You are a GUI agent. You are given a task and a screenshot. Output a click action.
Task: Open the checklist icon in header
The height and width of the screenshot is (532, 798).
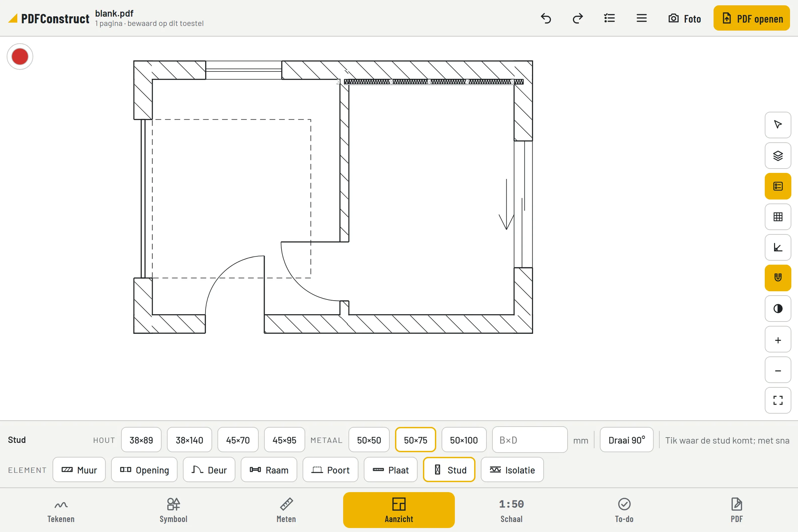pyautogui.click(x=609, y=18)
